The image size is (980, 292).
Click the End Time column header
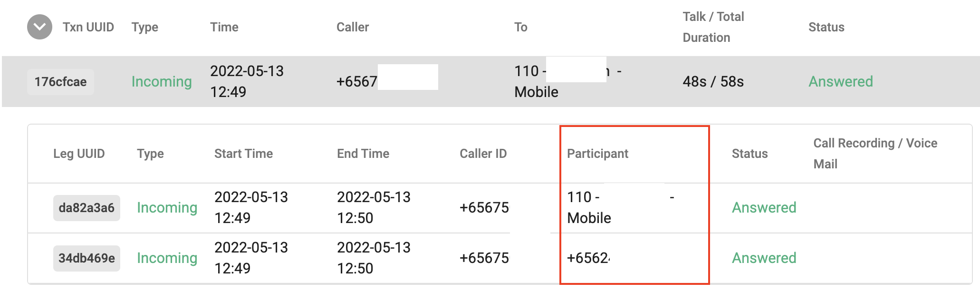point(363,154)
